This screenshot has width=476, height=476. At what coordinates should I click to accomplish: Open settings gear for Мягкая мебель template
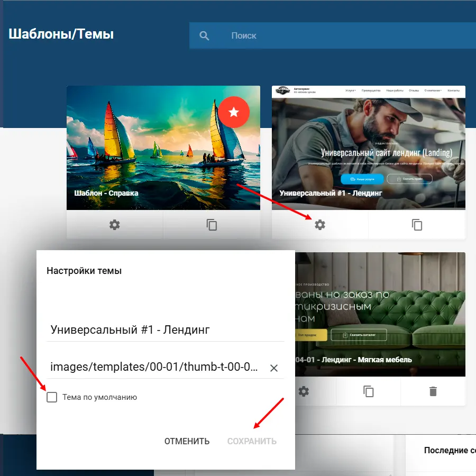[x=304, y=391]
